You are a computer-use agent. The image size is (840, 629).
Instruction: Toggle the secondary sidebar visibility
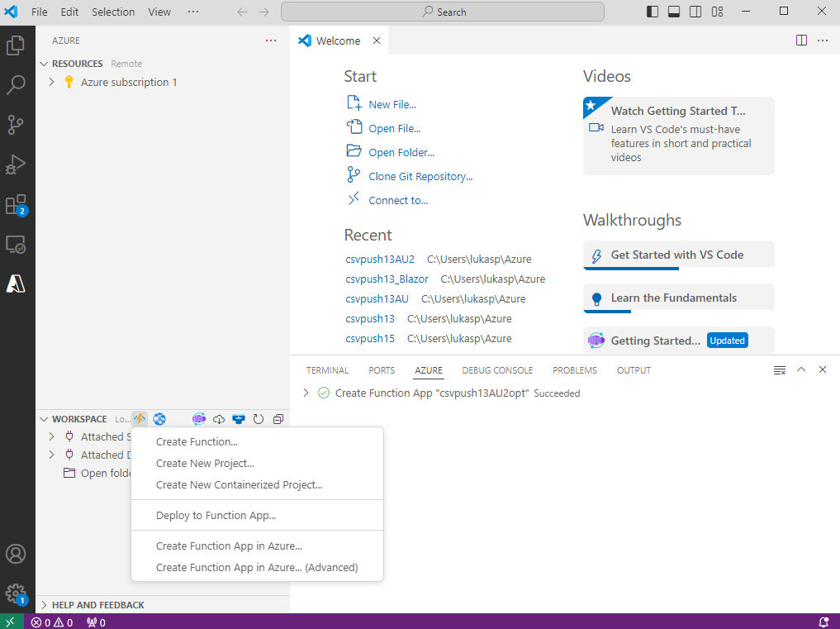point(695,11)
